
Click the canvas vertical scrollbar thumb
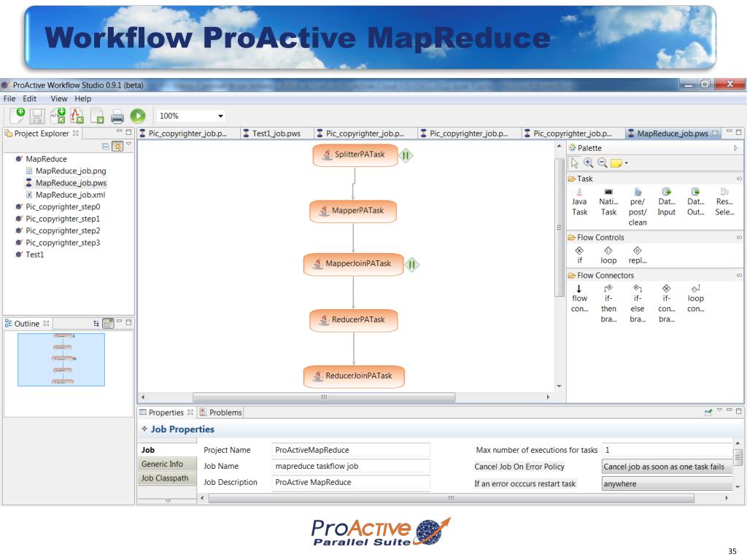click(560, 227)
